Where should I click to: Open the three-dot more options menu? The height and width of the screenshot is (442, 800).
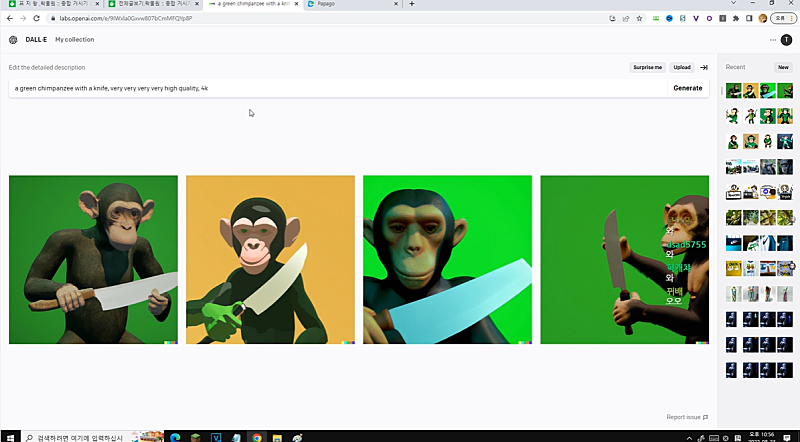(x=773, y=40)
